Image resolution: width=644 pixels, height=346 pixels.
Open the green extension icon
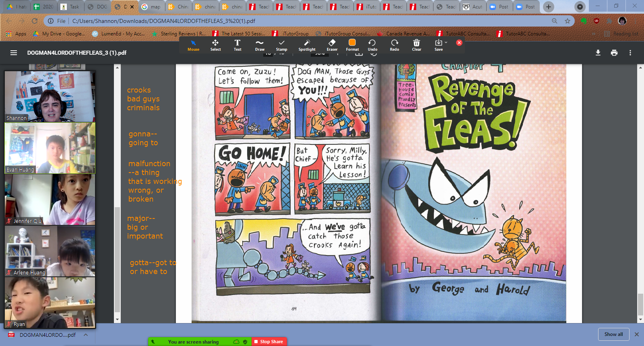click(x=584, y=21)
